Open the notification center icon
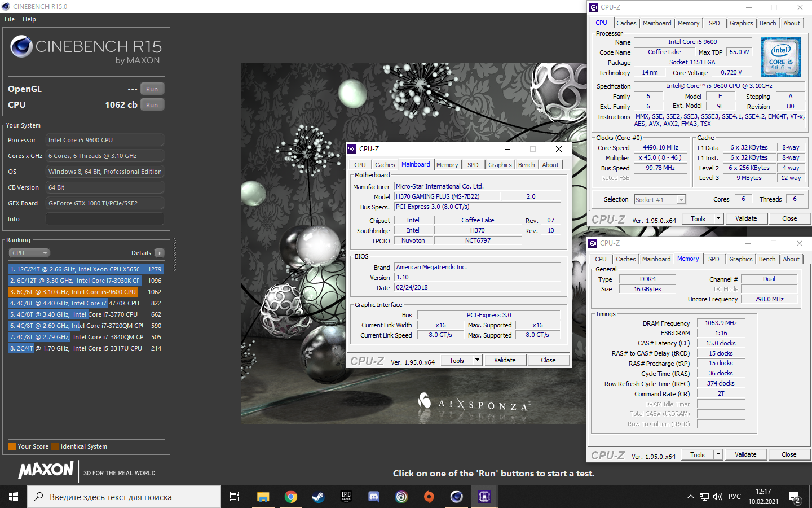This screenshot has height=508, width=812. tap(795, 497)
